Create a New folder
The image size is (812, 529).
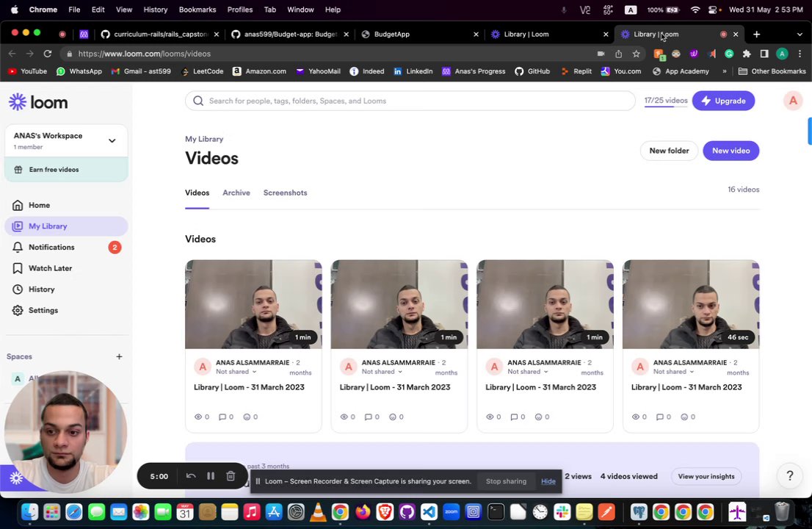tap(669, 151)
